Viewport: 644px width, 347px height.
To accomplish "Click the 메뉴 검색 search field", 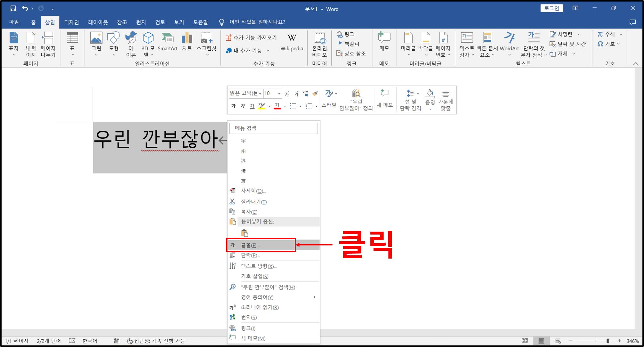I will click(x=274, y=128).
